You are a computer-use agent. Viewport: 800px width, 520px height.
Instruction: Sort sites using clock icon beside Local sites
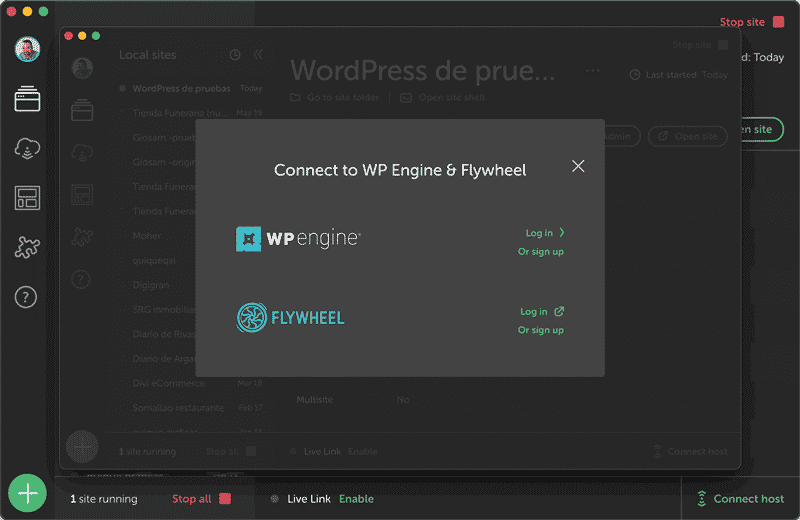235,55
